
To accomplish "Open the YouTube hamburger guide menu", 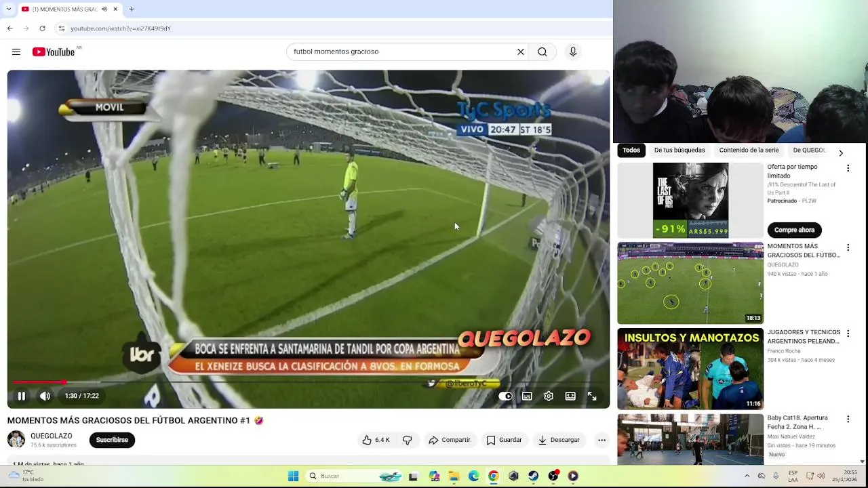I will tap(16, 52).
